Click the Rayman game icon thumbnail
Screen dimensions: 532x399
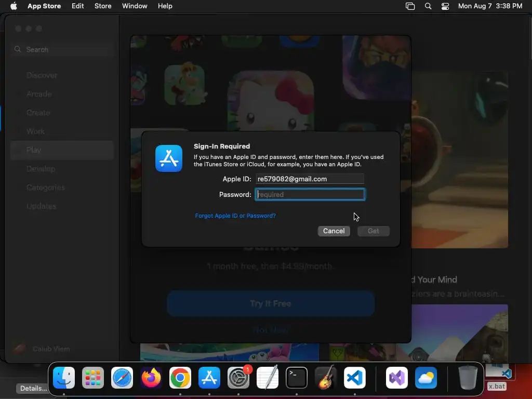click(184, 85)
